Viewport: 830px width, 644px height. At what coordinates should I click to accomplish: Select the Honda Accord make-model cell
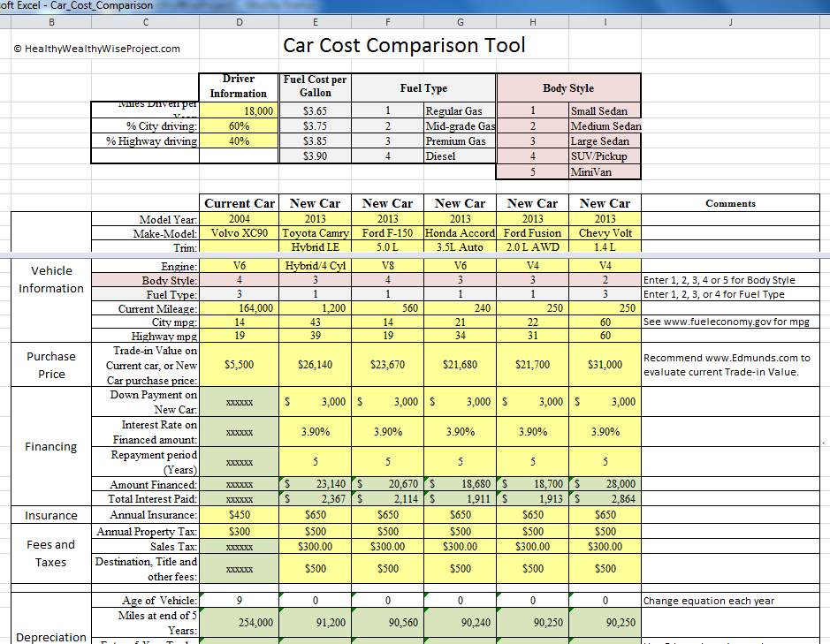coord(460,233)
